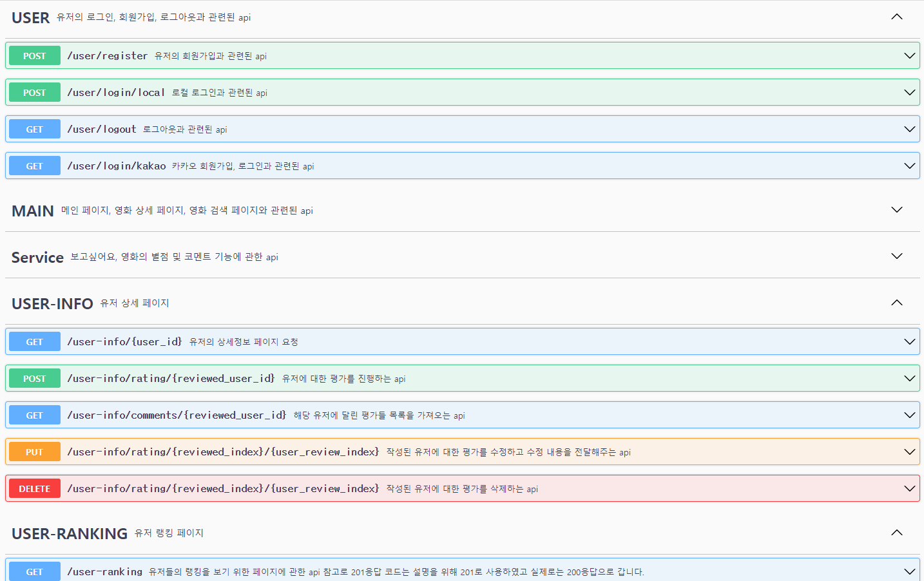Open the /user-ranking endpoint path
Screen dimensions: 924x581
[x=105, y=572]
